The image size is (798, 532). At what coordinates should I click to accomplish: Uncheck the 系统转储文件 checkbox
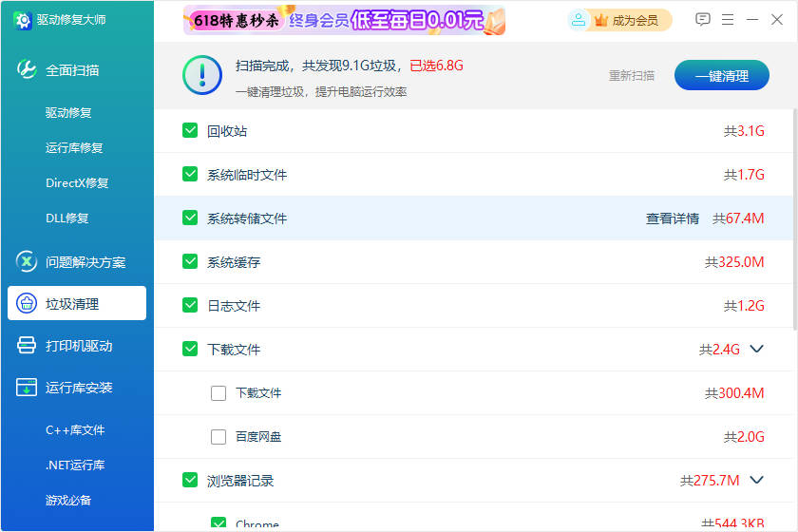(x=190, y=218)
